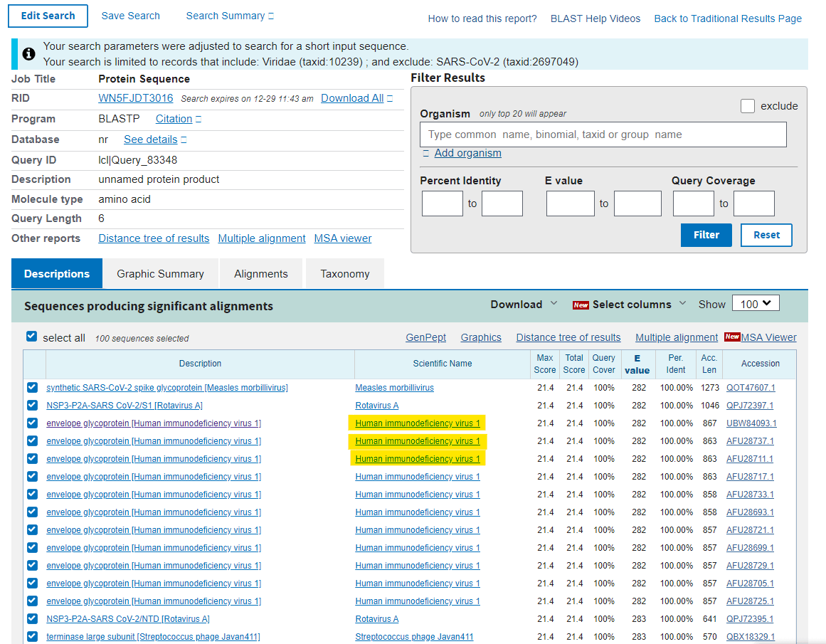The image size is (826, 644).
Task: Click the expand icon before Add organism
Action: 425,154
